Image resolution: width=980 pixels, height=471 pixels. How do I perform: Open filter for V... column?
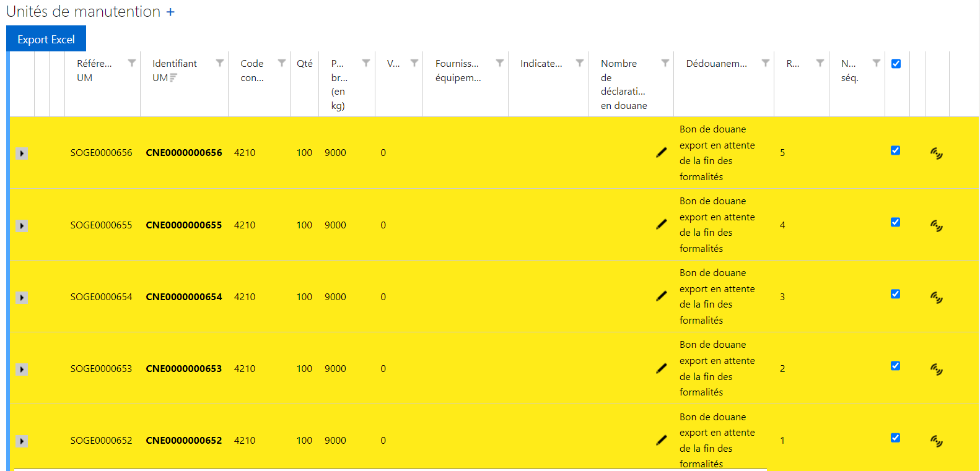[x=414, y=63]
